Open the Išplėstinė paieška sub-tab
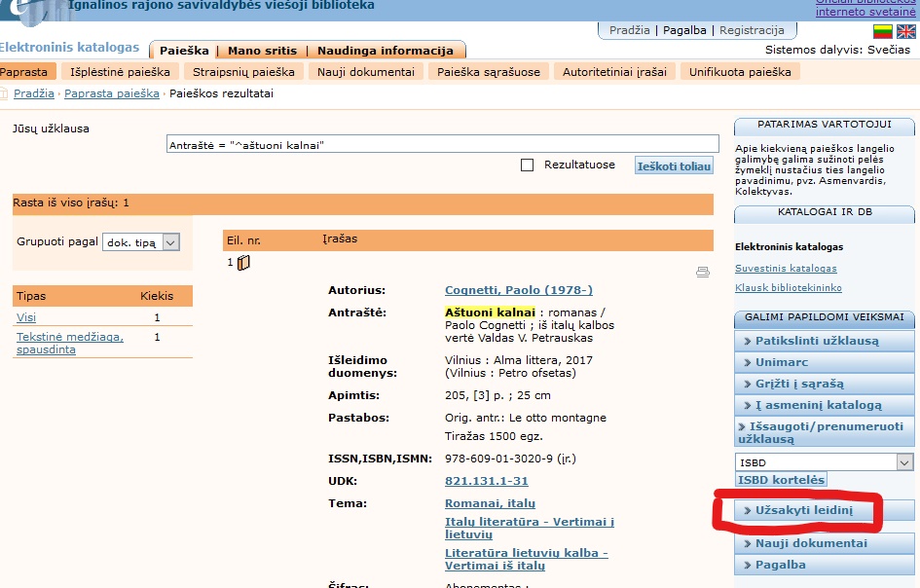 [120, 72]
